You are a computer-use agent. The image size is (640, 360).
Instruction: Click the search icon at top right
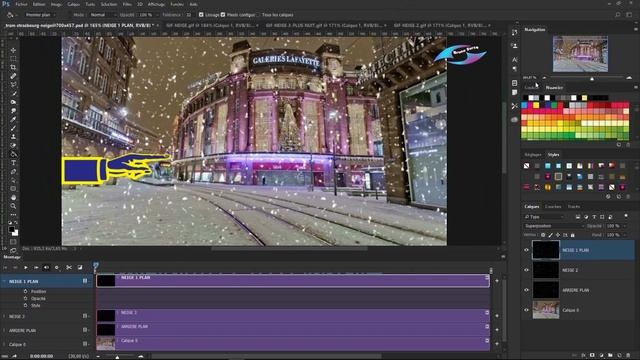[618, 15]
